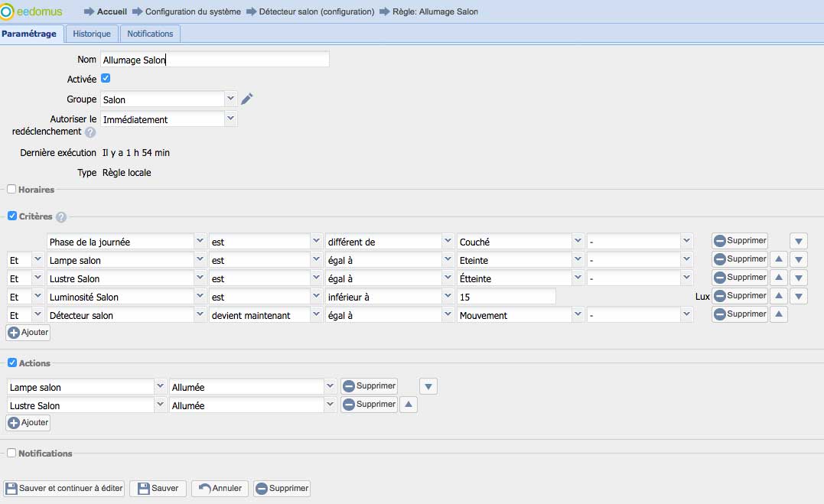This screenshot has height=504, width=824.
Task: Switch to the Historique tab
Action: [92, 34]
